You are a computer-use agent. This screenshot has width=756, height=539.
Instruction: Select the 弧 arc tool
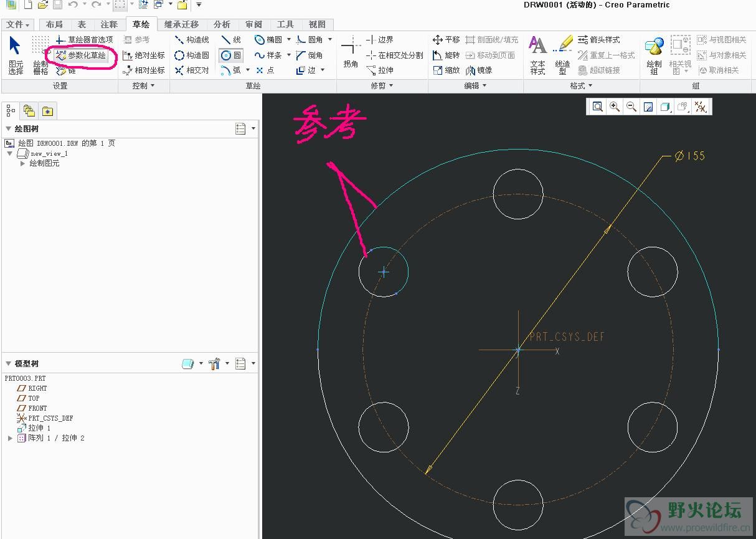[231, 70]
